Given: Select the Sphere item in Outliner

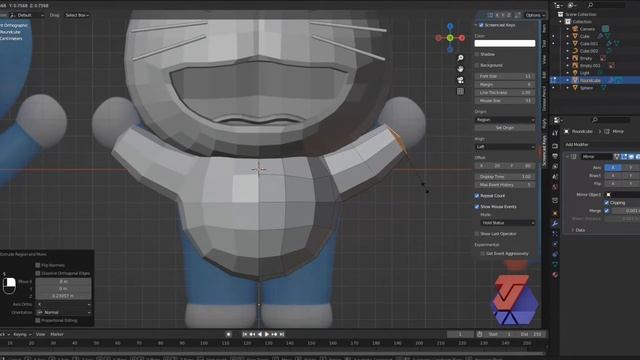Looking at the screenshot, I should [587, 88].
